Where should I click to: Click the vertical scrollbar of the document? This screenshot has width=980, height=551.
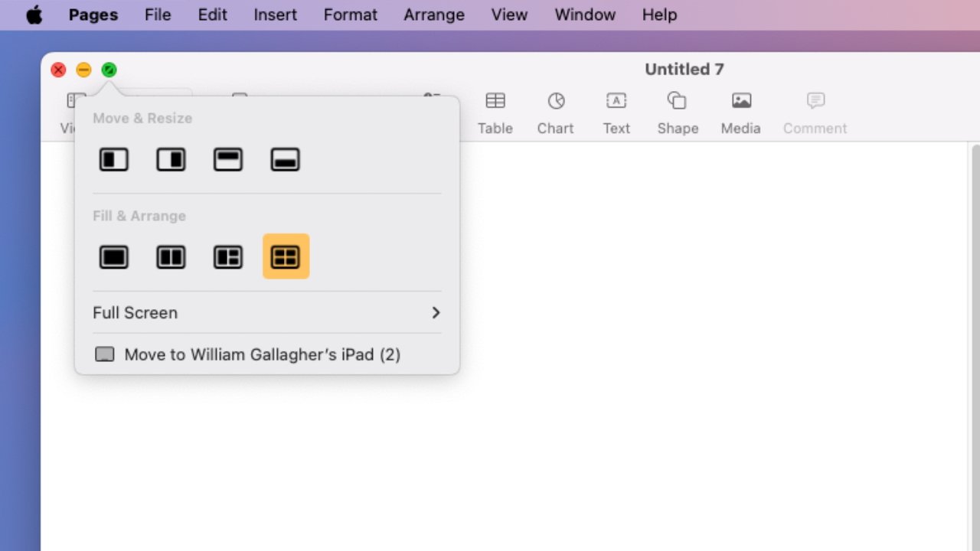click(975, 346)
